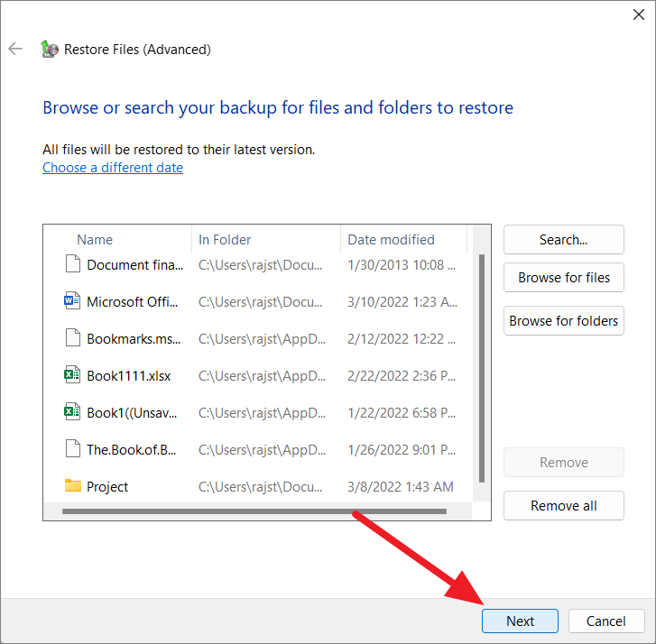This screenshot has width=656, height=644.
Task: Select the file icon of The.Book.of.B...
Action: (73, 449)
